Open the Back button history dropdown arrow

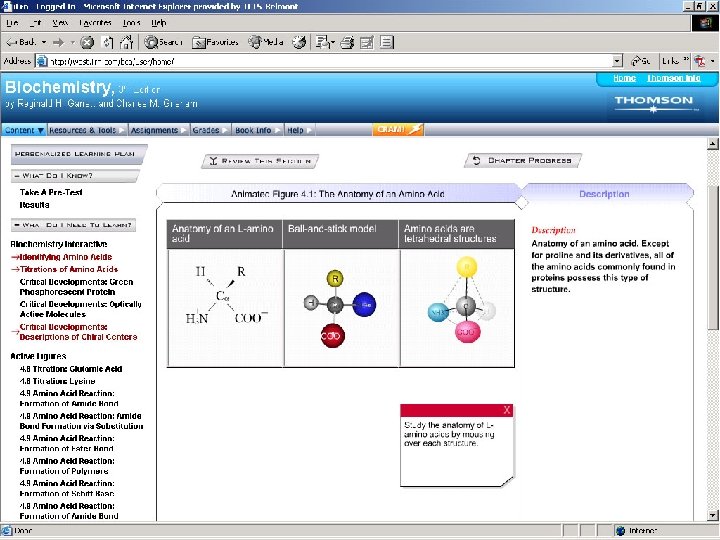tap(44, 42)
